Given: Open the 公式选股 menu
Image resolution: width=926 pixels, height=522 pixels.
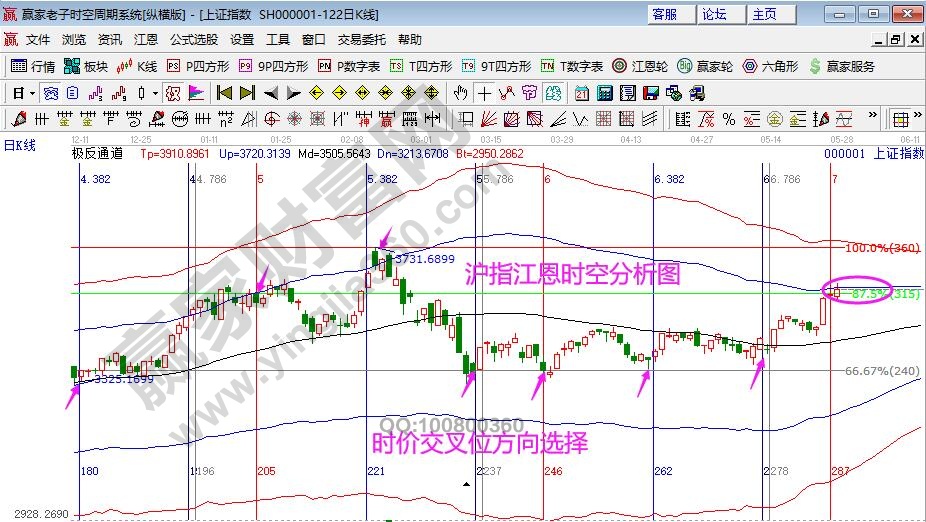Looking at the screenshot, I should coord(193,40).
